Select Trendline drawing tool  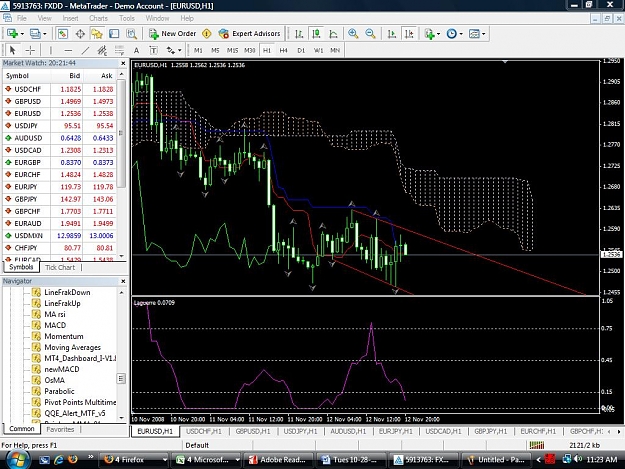(x=85, y=50)
